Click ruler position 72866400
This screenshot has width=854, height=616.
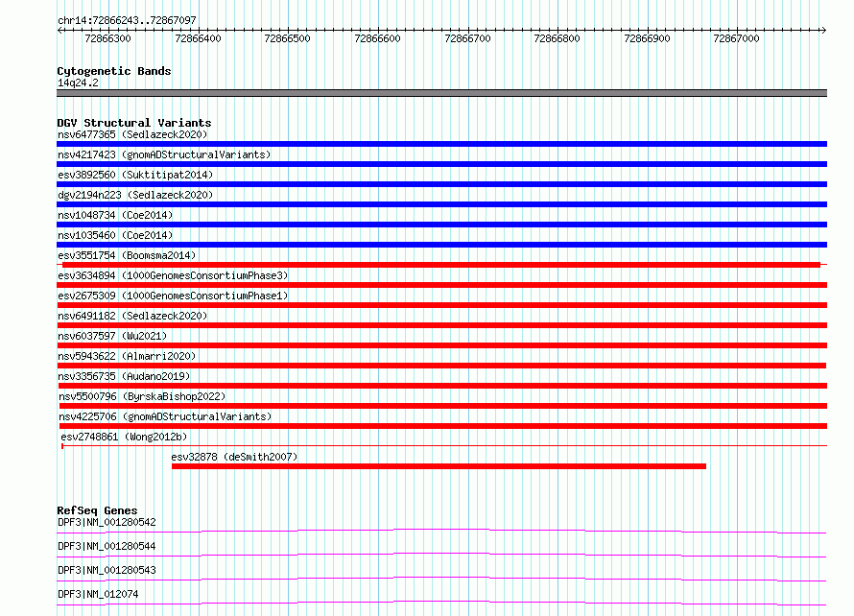coord(198,38)
